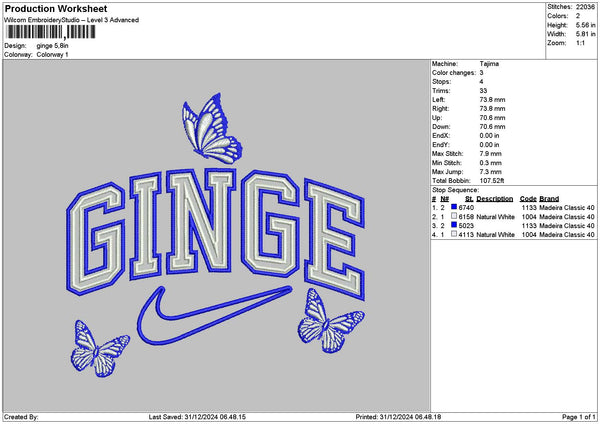Click the 'Code' column header
This screenshot has width=600, height=424.
tap(528, 199)
